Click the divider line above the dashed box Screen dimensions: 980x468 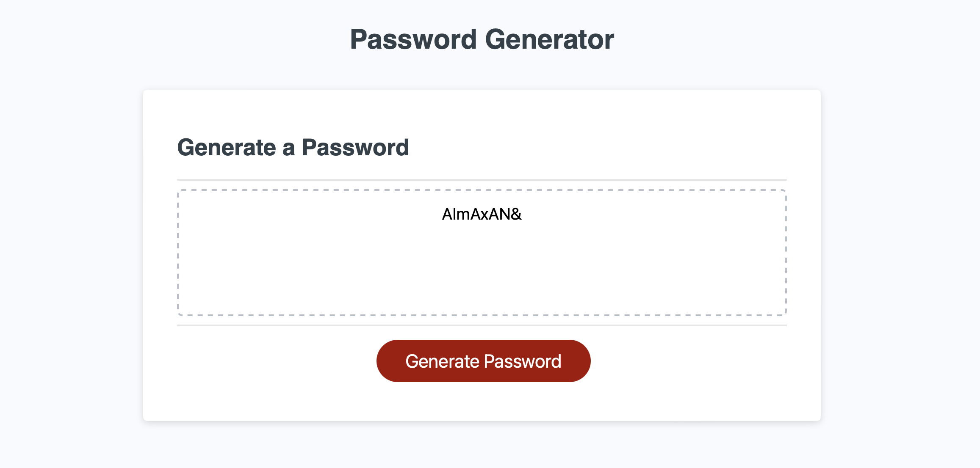click(482, 179)
